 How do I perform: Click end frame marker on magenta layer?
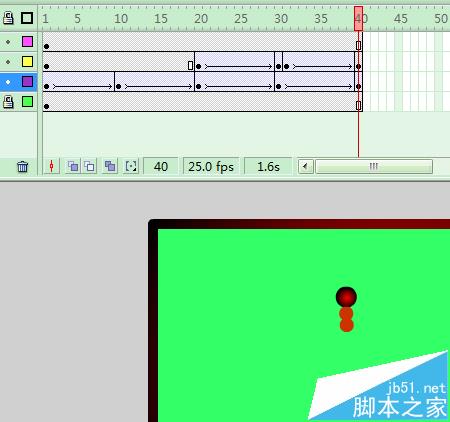358,45
